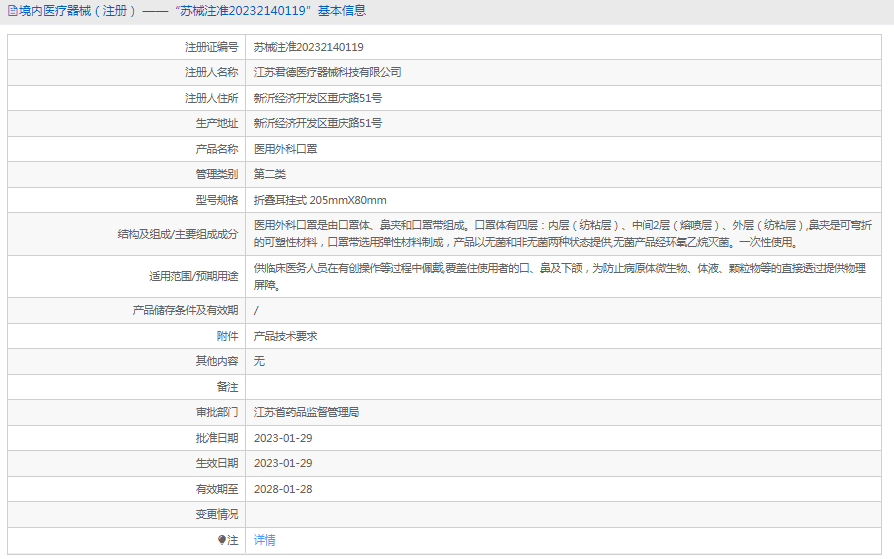Viewport: 894px width, 559px height.
Task: Click the 适用范围/预期用途 label
Action: point(194,277)
